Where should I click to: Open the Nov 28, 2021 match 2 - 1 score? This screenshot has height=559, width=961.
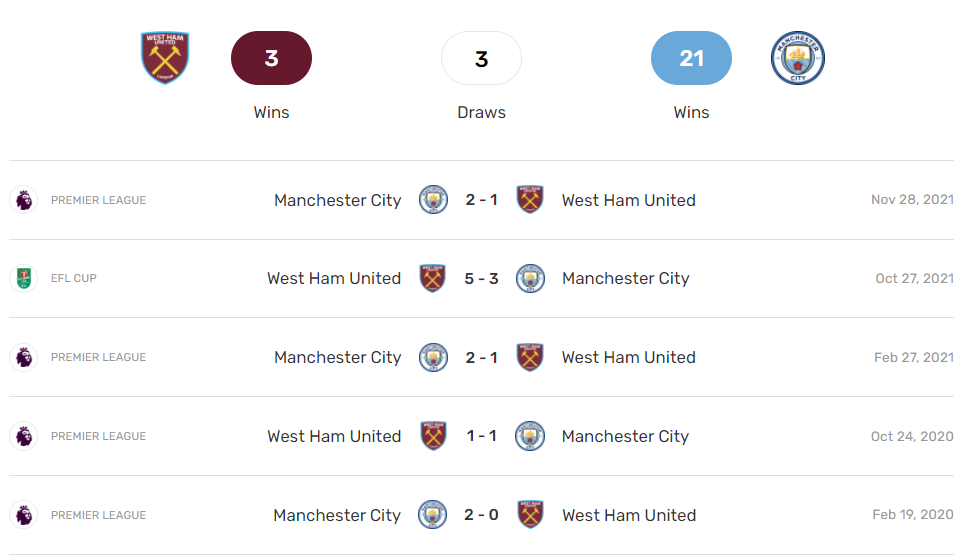pyautogui.click(x=481, y=200)
